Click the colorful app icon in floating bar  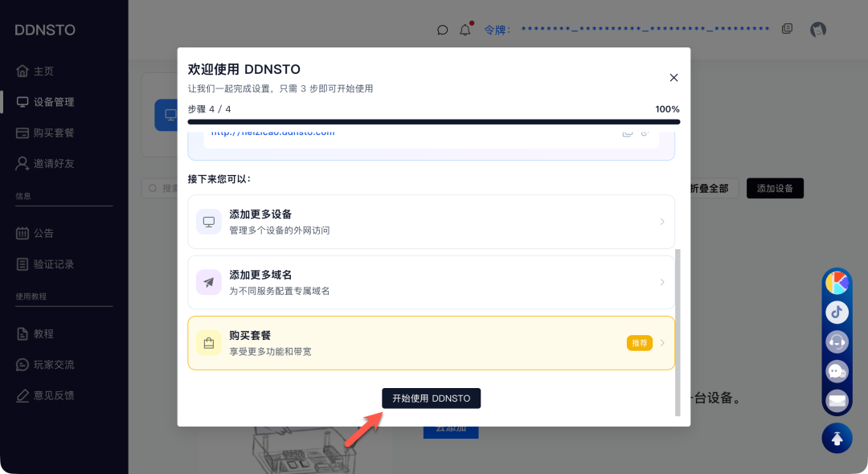837,283
